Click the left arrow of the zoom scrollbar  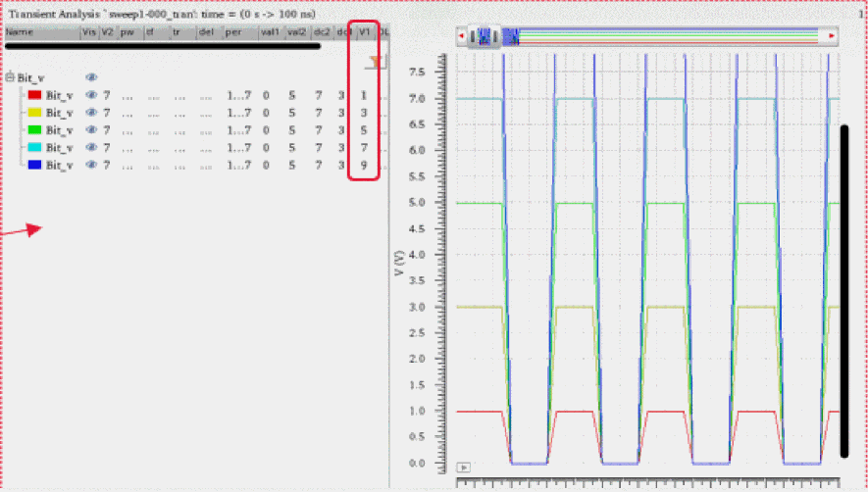click(x=462, y=36)
